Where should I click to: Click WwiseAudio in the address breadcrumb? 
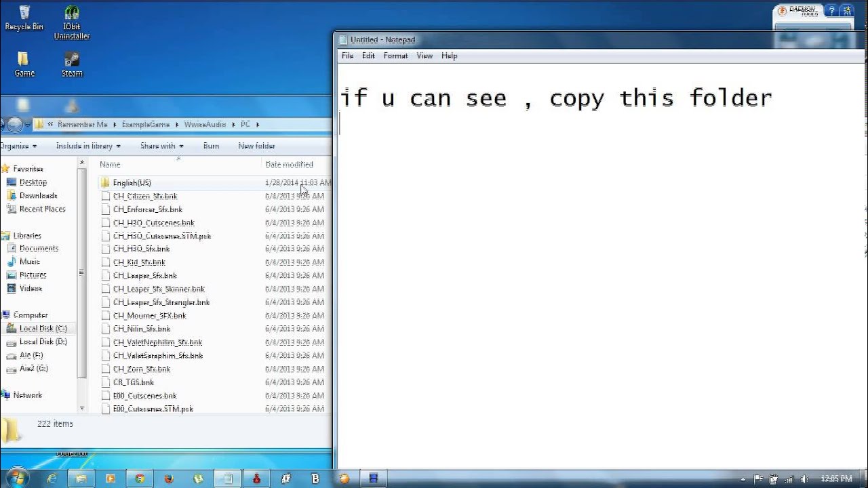pos(204,125)
